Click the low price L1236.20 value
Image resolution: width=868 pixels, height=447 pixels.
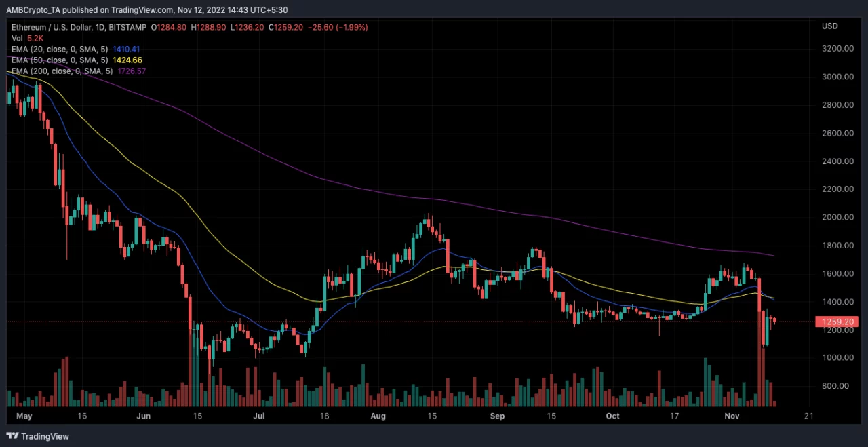[x=248, y=26]
